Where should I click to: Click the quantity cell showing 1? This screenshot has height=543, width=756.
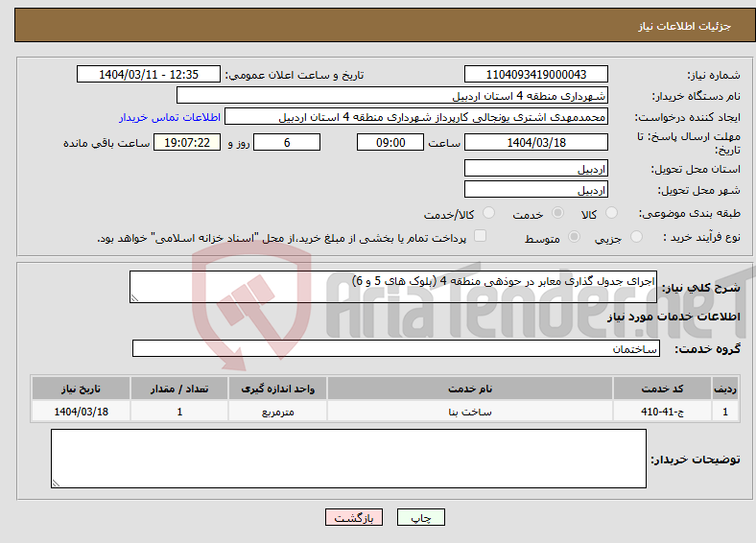click(x=179, y=412)
